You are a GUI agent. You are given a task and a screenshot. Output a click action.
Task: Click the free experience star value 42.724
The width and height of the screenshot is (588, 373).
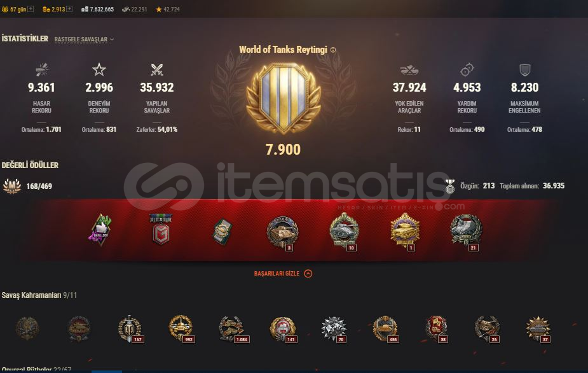tap(168, 9)
